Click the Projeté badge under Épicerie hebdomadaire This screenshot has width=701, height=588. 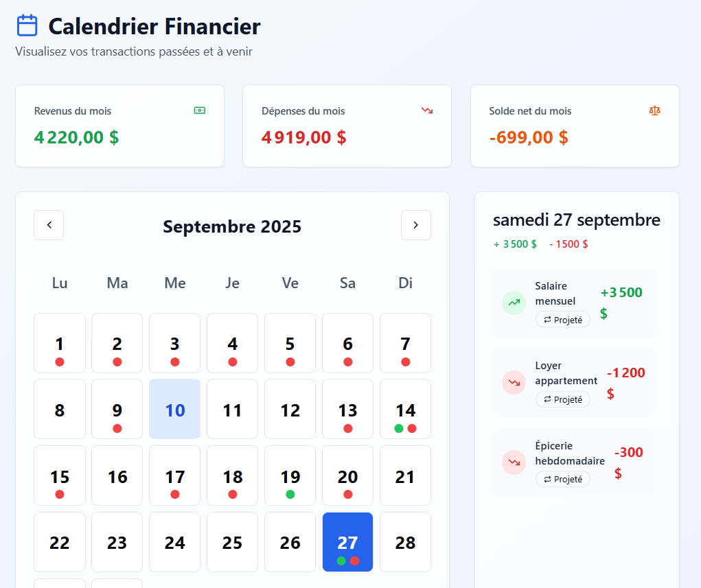[563, 479]
